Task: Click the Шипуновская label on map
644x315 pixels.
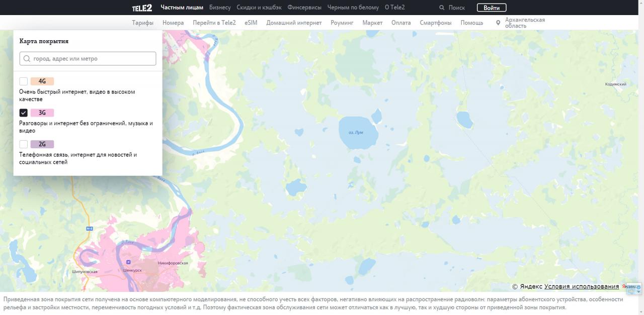Action: [85, 272]
